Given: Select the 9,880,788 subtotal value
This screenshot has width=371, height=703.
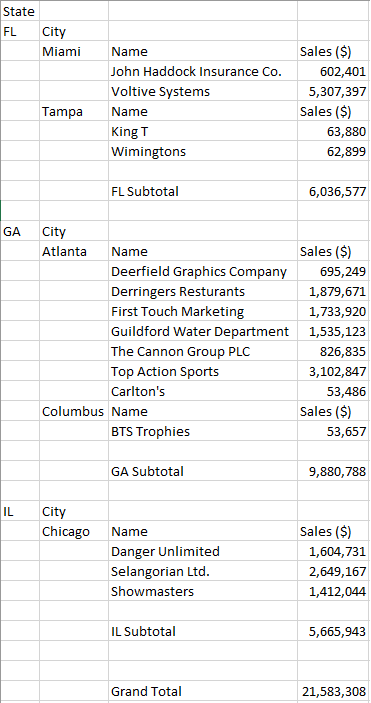Looking at the screenshot, I should pyautogui.click(x=334, y=471).
